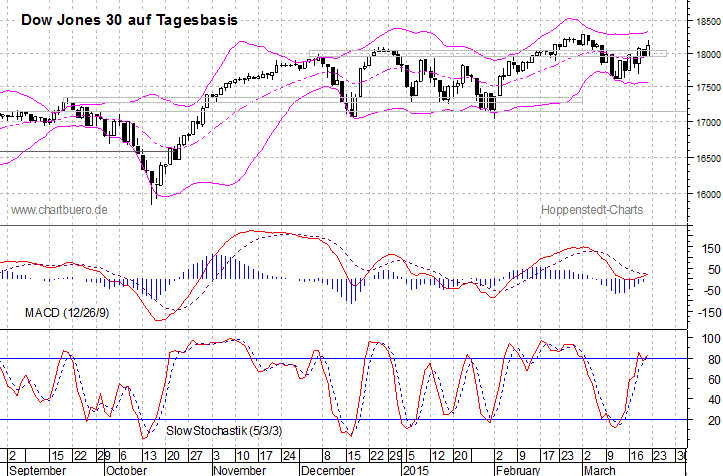Click the 16500 price axis value
Screen dimensions: 723x476
click(x=707, y=158)
